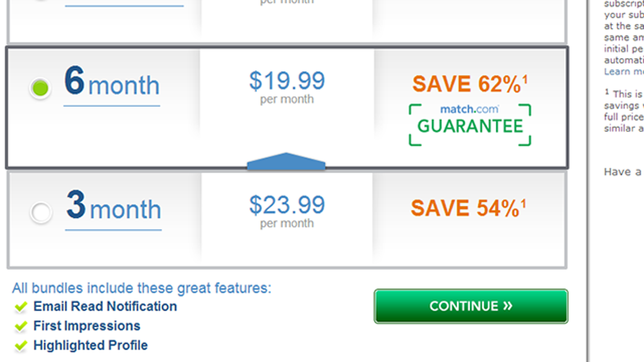The height and width of the screenshot is (362, 644).
Task: Click the $19.99 per month price
Action: pos(287,86)
